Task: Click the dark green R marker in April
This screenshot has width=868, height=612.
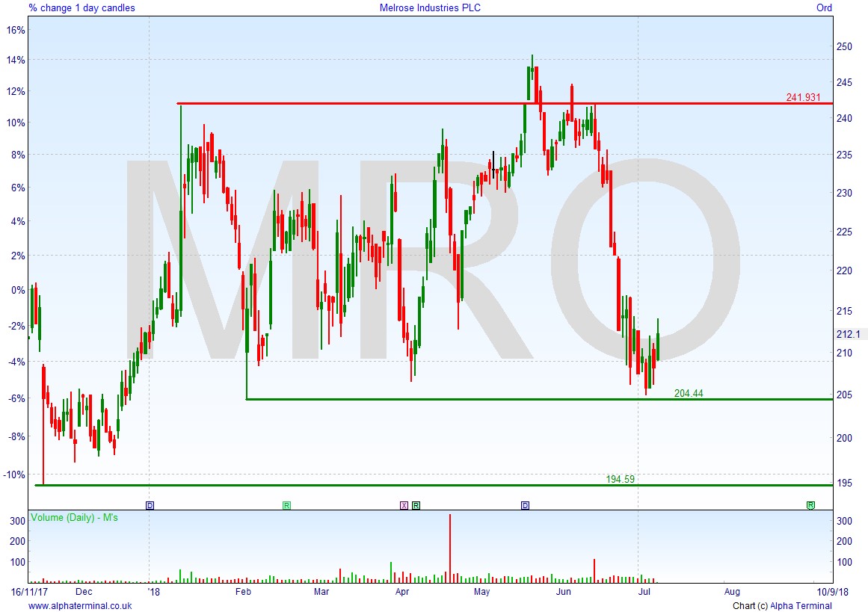Action: (416, 505)
